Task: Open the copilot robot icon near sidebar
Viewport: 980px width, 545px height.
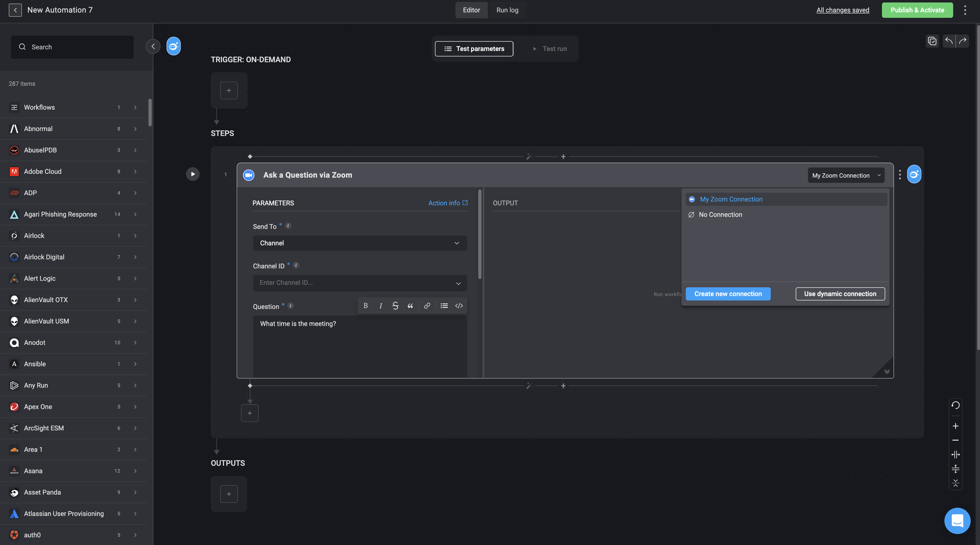Action: [x=173, y=46]
